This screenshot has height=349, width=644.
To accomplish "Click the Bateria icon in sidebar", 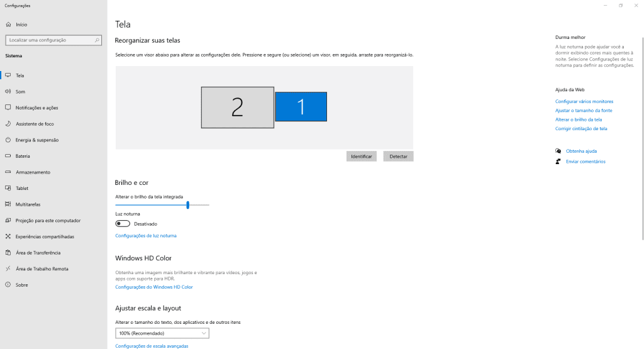I will (8, 156).
